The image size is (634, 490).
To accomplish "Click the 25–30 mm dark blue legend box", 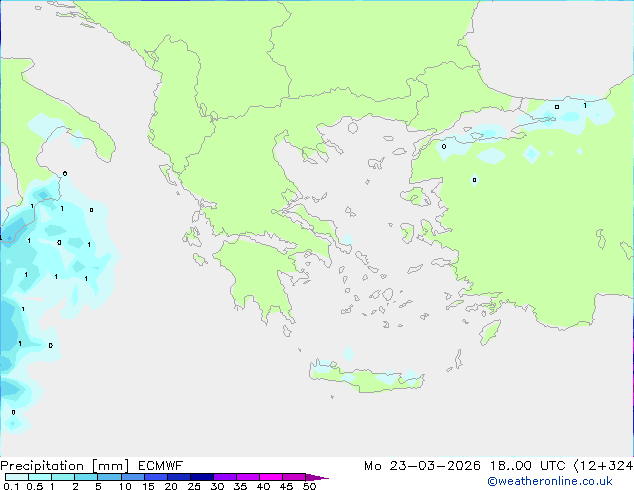I will pyautogui.click(x=201, y=477).
